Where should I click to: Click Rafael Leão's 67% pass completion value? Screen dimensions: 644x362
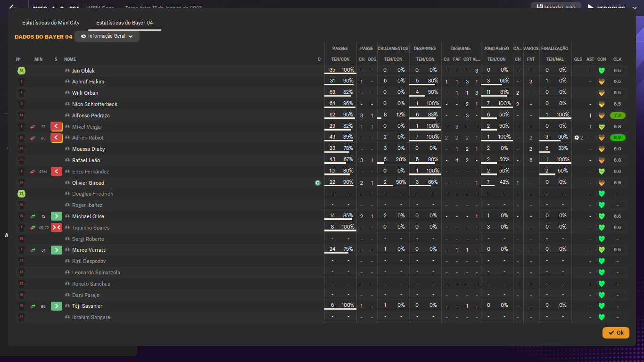tap(348, 159)
